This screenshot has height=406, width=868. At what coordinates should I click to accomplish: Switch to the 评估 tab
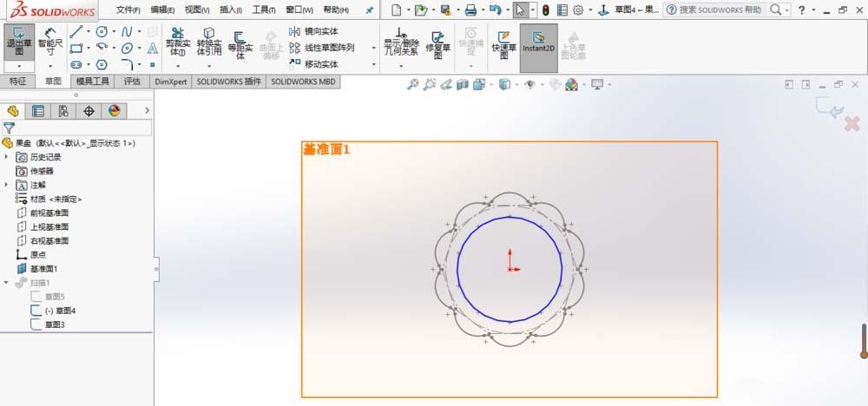132,82
